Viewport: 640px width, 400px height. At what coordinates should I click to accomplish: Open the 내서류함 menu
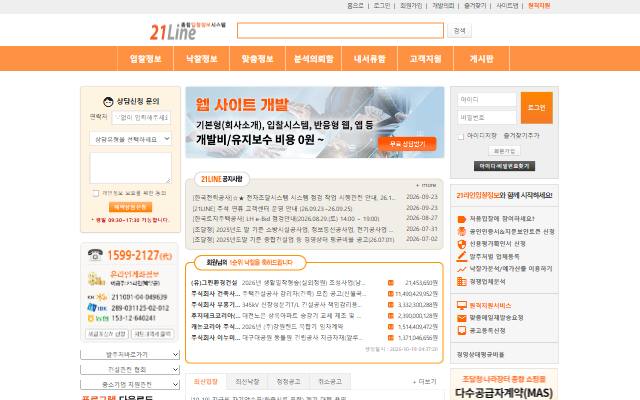click(369, 59)
